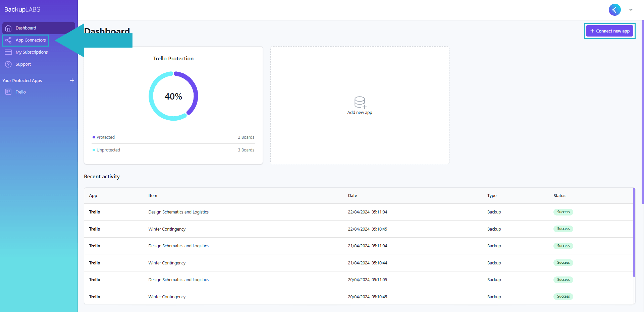
Task: Click the database Add new app icon
Action: [x=360, y=103]
